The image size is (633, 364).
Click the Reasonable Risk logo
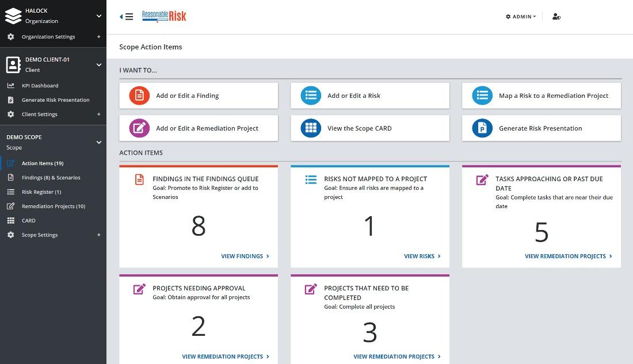[164, 17]
